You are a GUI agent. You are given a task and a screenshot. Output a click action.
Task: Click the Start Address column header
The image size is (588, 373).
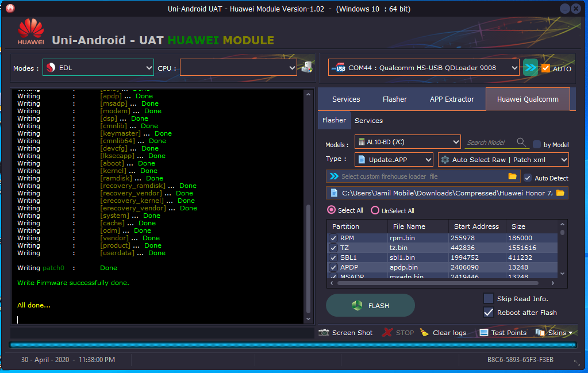476,226
